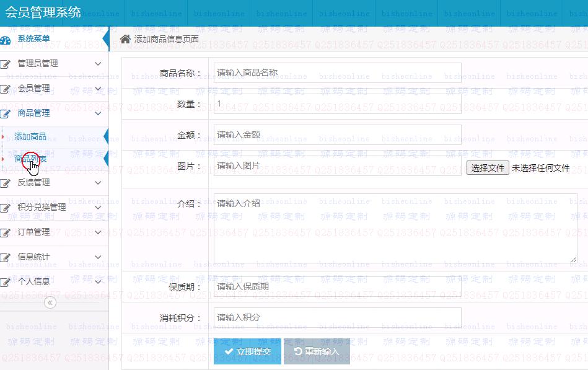The width and height of the screenshot is (588, 370).
Task: Submit the form with 立即提交
Action: coord(247,351)
